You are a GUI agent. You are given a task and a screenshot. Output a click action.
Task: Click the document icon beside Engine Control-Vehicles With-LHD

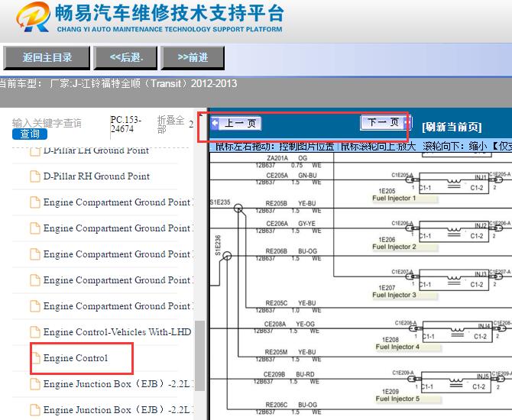35,332
